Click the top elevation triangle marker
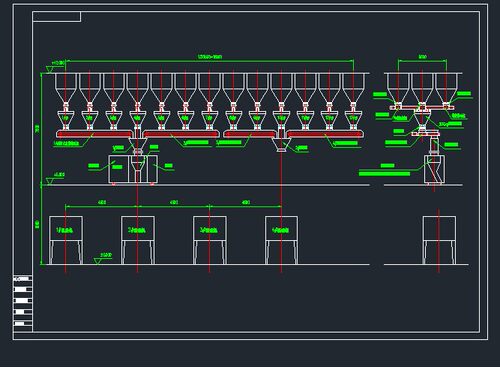Image resolution: width=500 pixels, height=367 pixels. pos(50,69)
